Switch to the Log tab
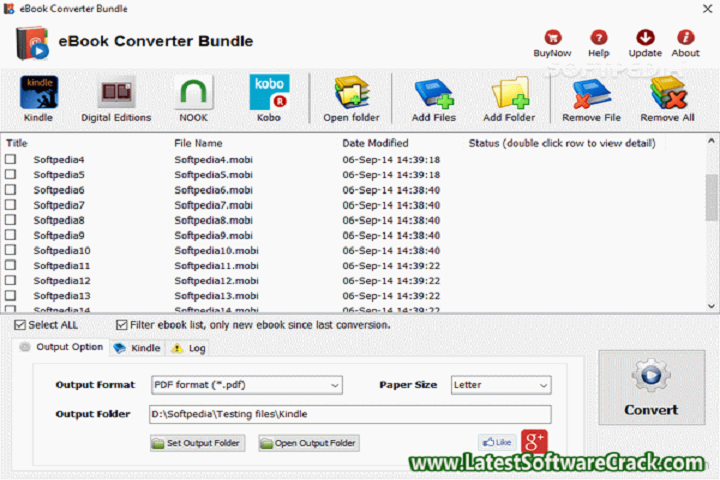 click(188, 348)
